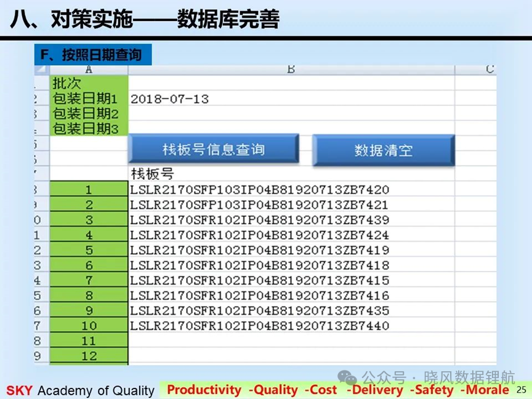Select green index cell 7
Image resolution: width=532 pixels, height=399 pixels.
click(x=89, y=280)
